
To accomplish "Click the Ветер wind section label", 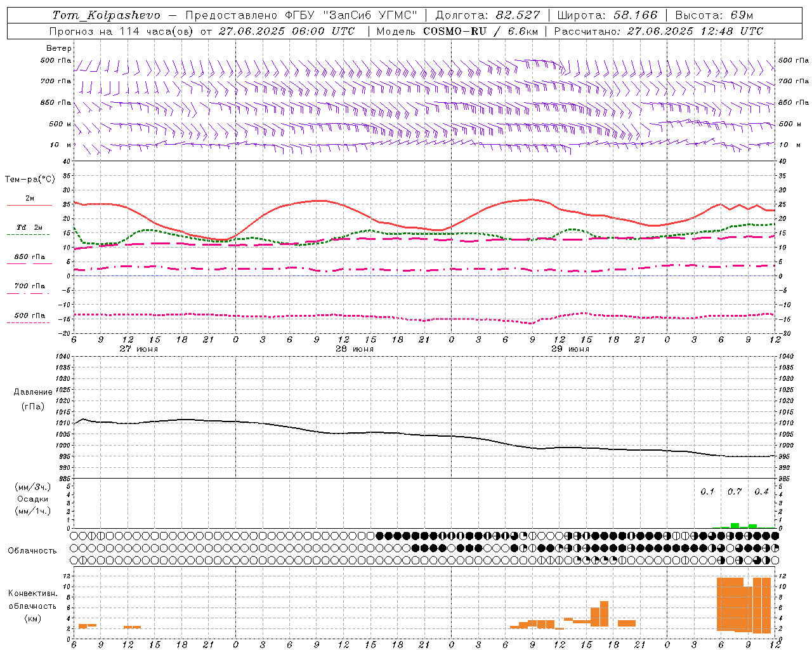I will pyautogui.click(x=59, y=48).
